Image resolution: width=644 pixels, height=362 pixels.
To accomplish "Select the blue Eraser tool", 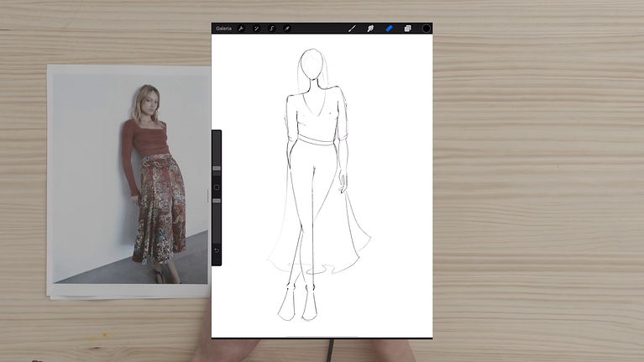I will tap(389, 29).
